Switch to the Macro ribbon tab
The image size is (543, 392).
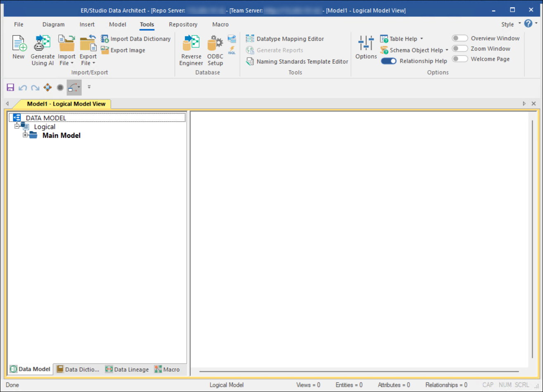point(221,24)
